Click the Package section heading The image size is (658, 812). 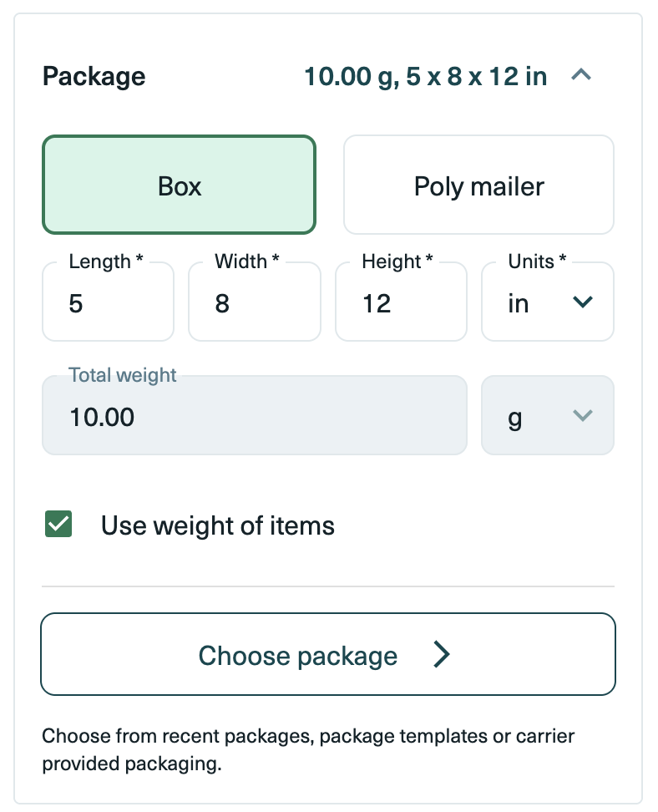tap(94, 77)
